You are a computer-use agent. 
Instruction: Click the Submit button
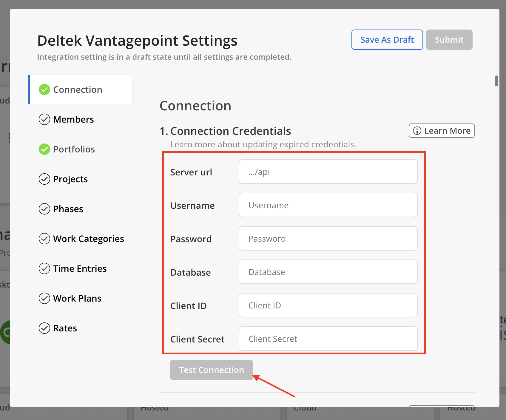(x=449, y=40)
